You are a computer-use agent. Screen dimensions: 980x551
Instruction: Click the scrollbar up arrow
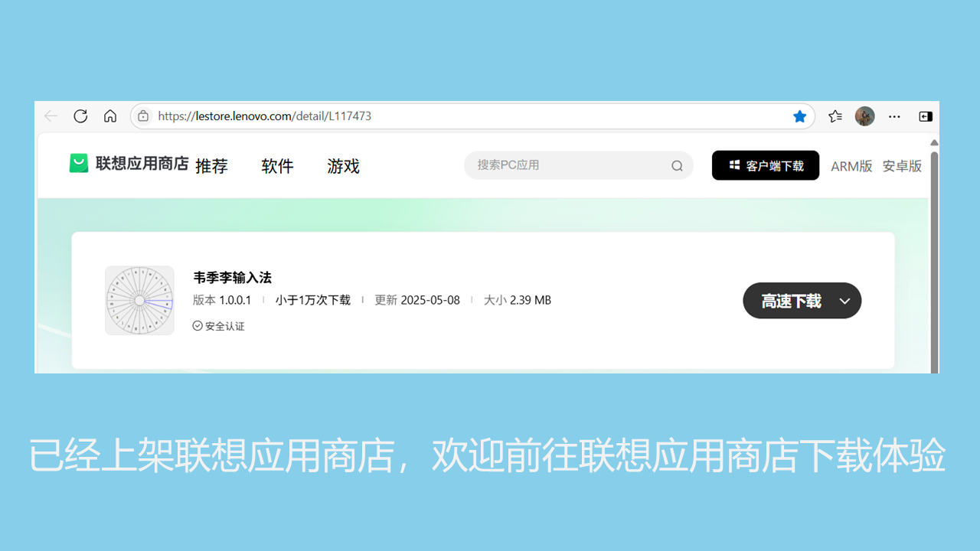point(933,142)
